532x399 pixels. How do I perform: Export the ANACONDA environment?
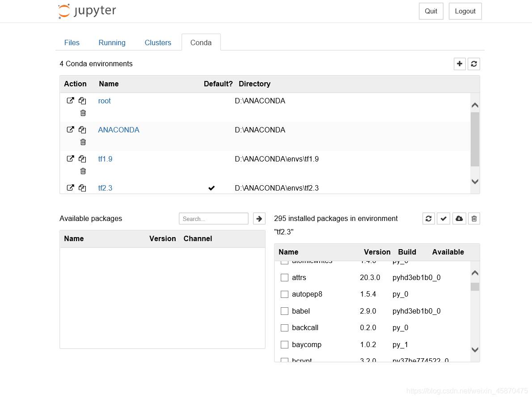pyautogui.click(x=70, y=129)
